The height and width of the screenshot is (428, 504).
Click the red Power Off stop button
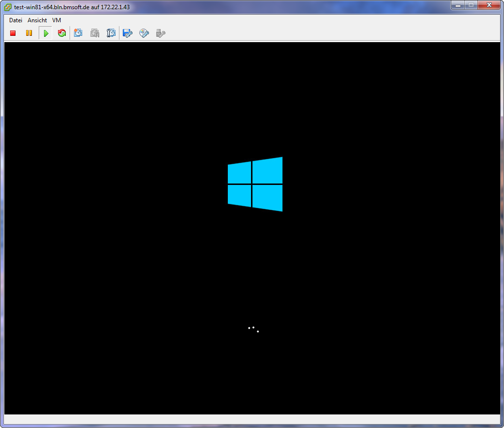pos(13,33)
